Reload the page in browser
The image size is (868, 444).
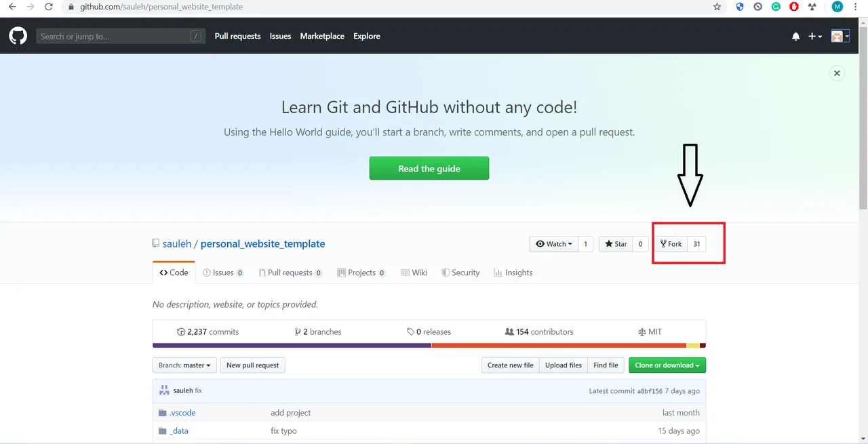coord(48,7)
